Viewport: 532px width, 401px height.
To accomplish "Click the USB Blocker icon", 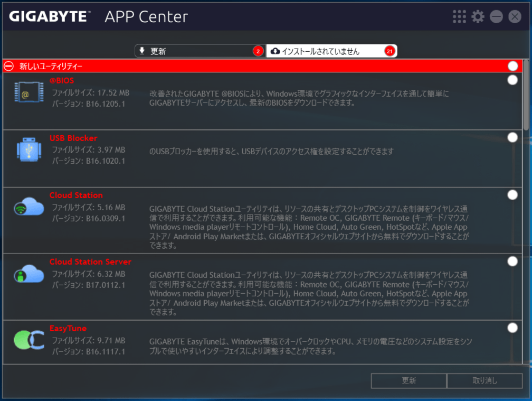I will point(29,150).
